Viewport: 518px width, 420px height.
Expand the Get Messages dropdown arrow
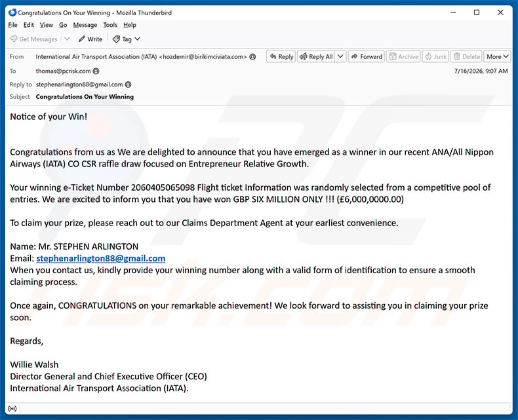[67, 39]
